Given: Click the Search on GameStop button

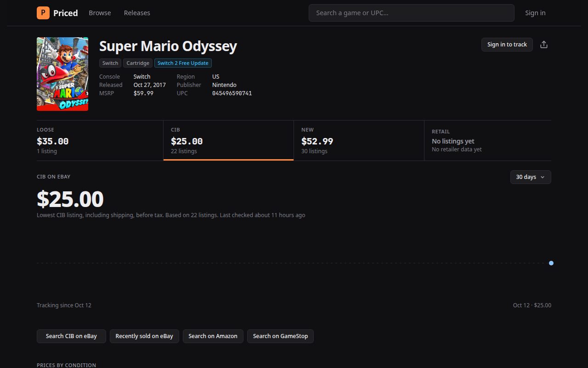Looking at the screenshot, I should coord(280,336).
